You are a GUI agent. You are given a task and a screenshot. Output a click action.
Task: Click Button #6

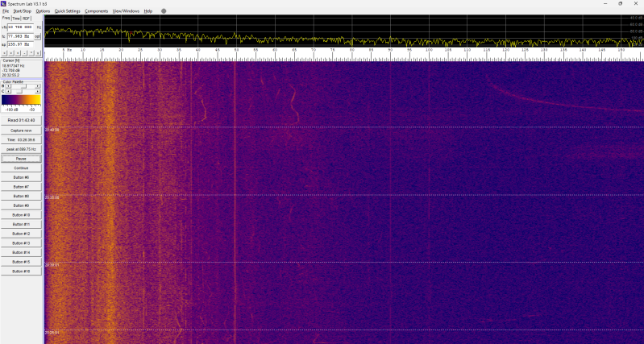[21, 177]
